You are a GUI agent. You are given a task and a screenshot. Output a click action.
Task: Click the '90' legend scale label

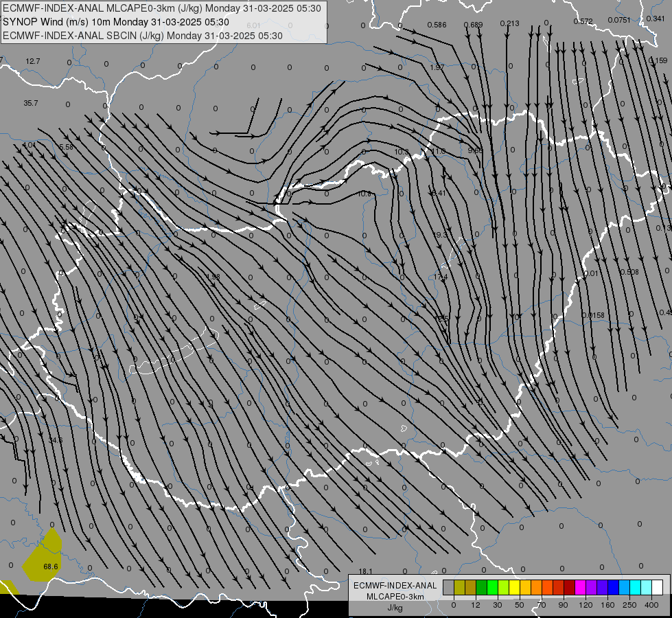[563, 605]
